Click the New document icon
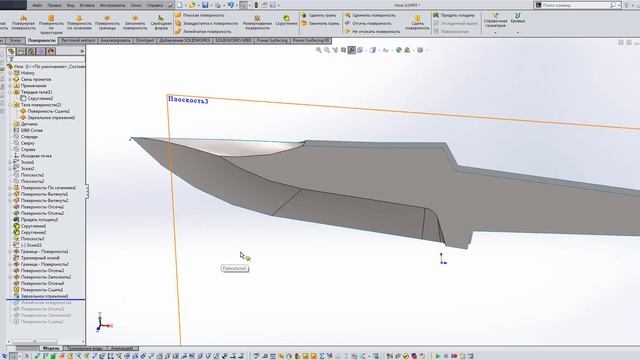 point(180,5)
